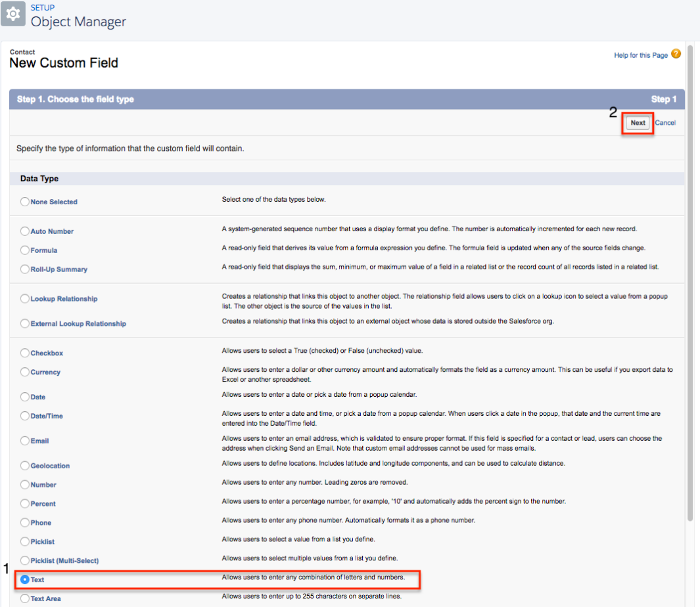Select the Geolocation data type
The height and width of the screenshot is (607, 700).
pyautogui.click(x=24, y=466)
